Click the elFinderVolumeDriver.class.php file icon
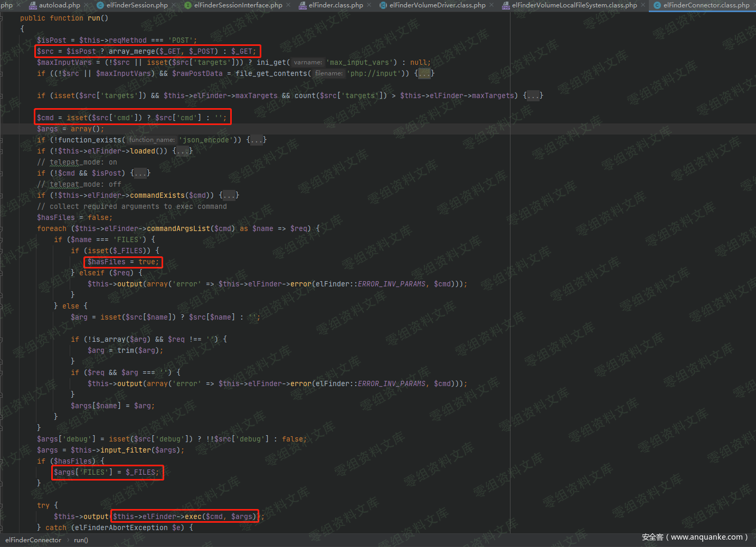756x547 pixels. 383,5
